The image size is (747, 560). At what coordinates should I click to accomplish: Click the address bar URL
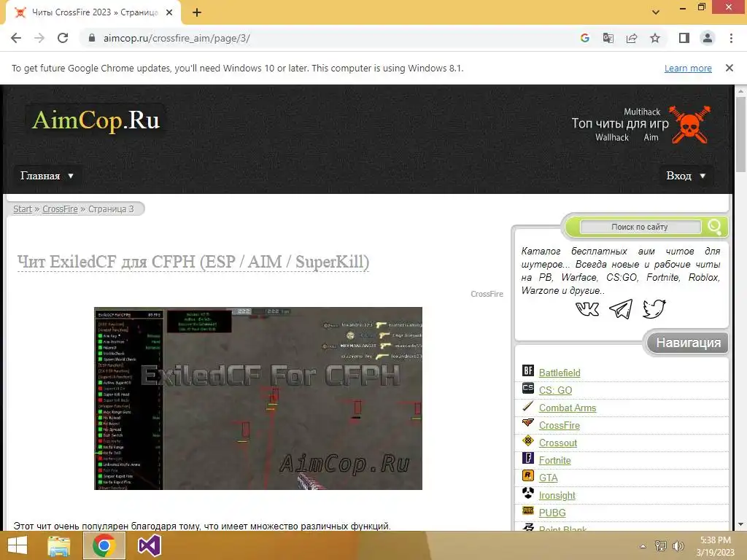pyautogui.click(x=177, y=38)
